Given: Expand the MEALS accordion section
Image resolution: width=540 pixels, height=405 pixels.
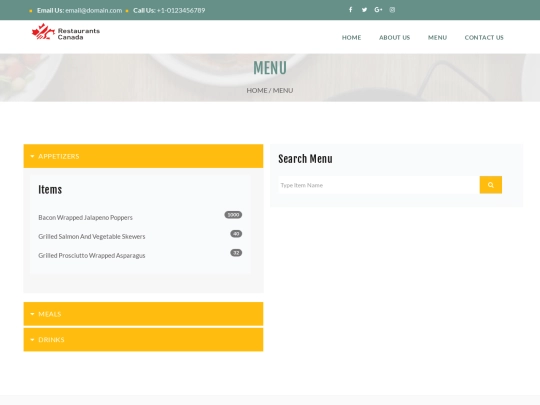Looking at the screenshot, I should [x=143, y=314].
